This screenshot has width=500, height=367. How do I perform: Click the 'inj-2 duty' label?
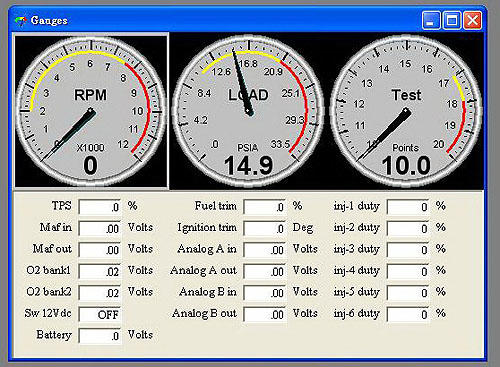point(357,228)
